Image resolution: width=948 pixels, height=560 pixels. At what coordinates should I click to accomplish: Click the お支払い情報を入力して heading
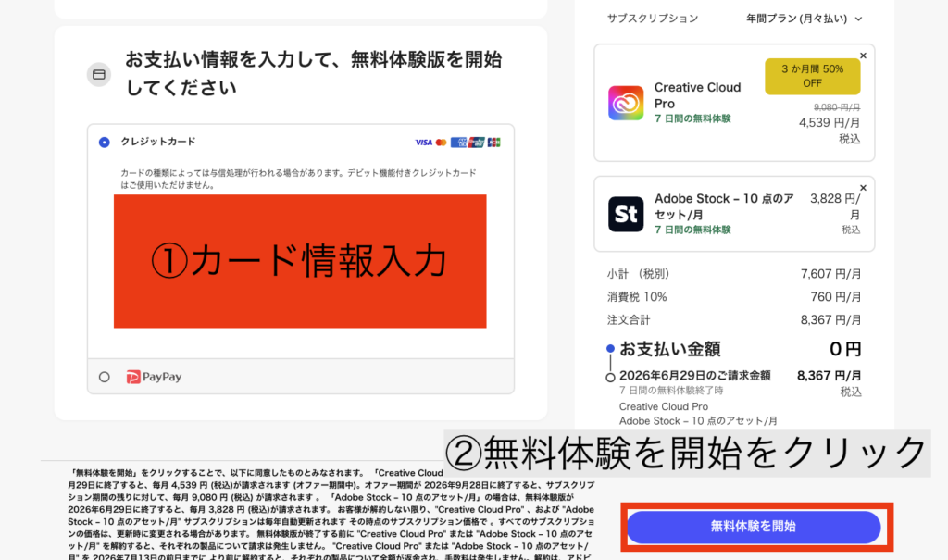point(313,74)
